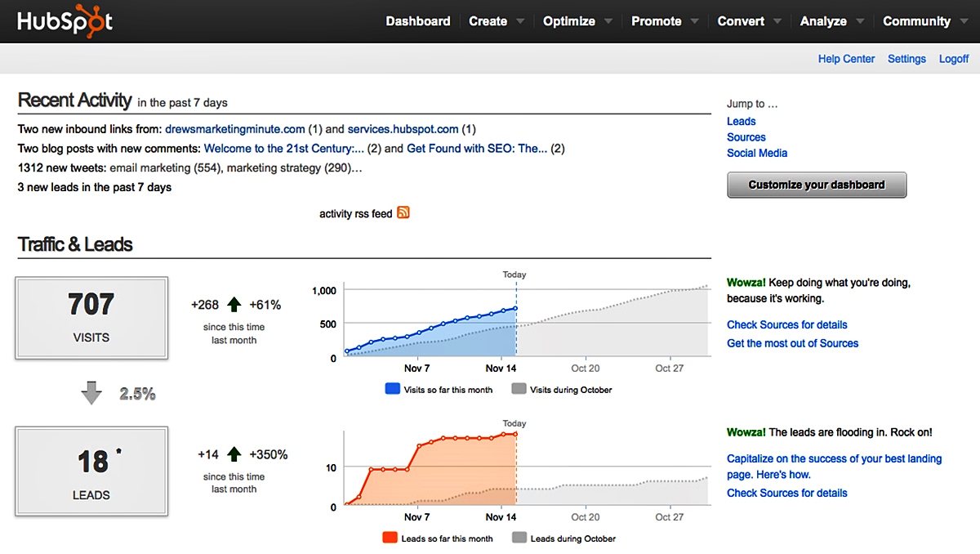980x554 pixels.
Task: Click the gray 'Leads during October' swatch
Action: pyautogui.click(x=519, y=538)
